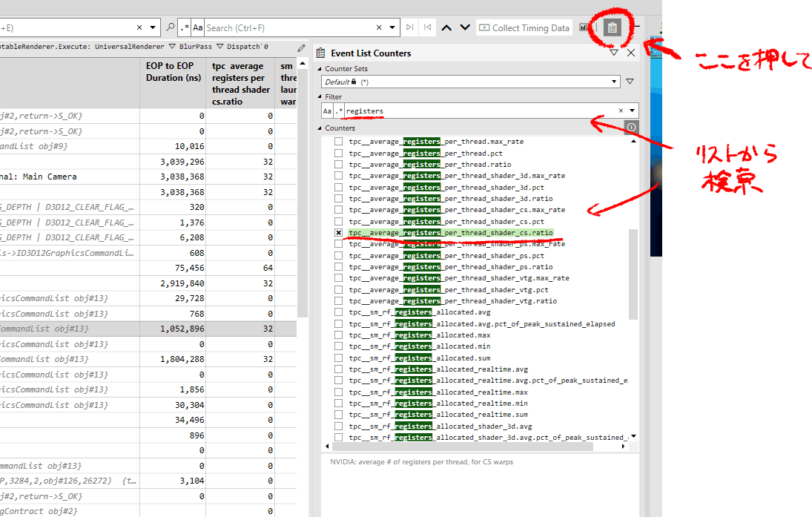
Task: Toggle regex mode for the Ctrl+F search
Action: point(185,28)
